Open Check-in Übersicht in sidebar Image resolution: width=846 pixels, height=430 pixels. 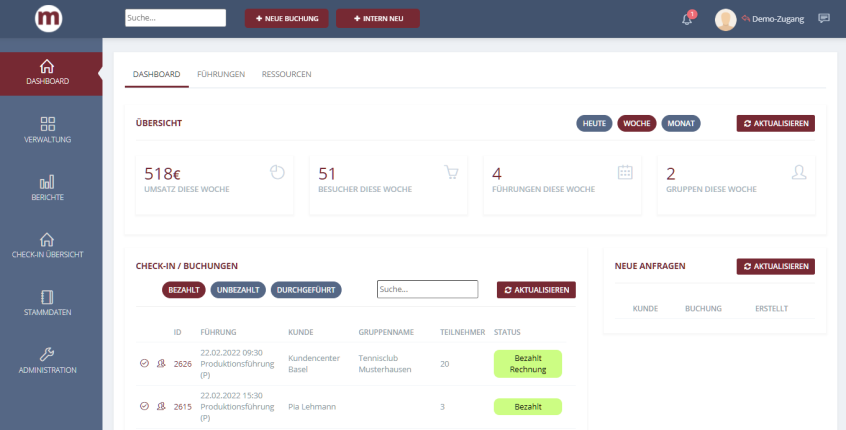tap(47, 245)
